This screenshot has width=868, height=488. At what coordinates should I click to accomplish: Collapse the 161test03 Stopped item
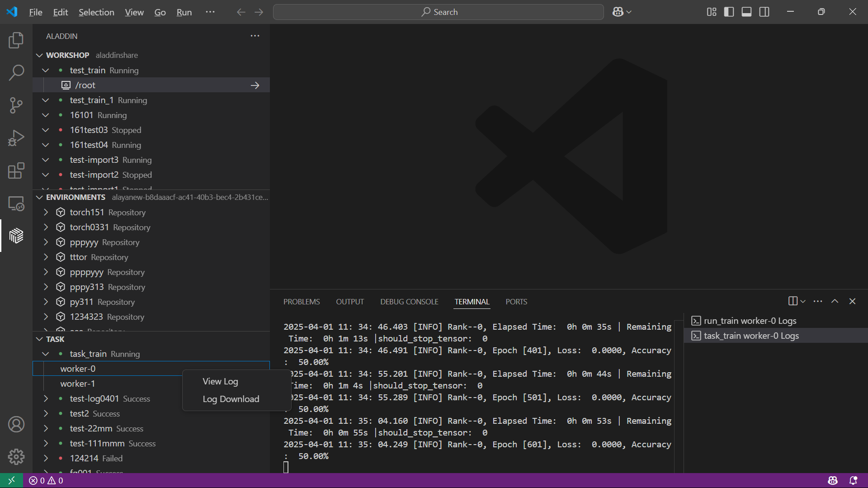[46, 130]
